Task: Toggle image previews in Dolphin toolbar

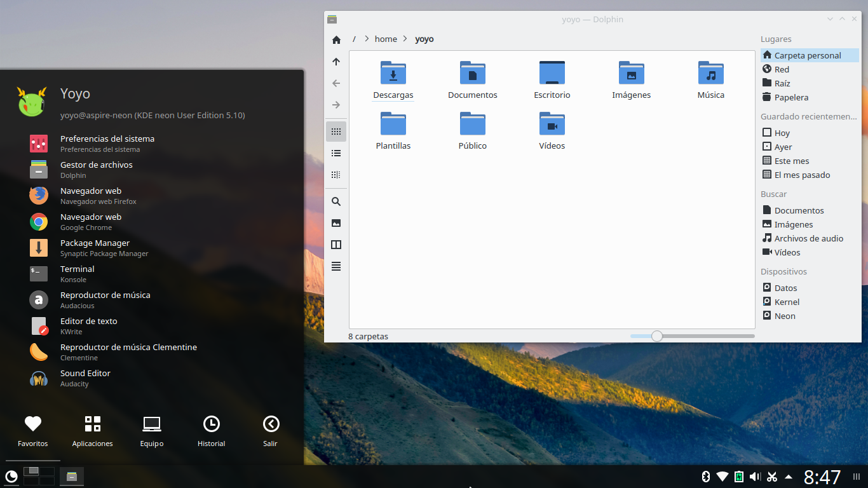Action: click(336, 223)
